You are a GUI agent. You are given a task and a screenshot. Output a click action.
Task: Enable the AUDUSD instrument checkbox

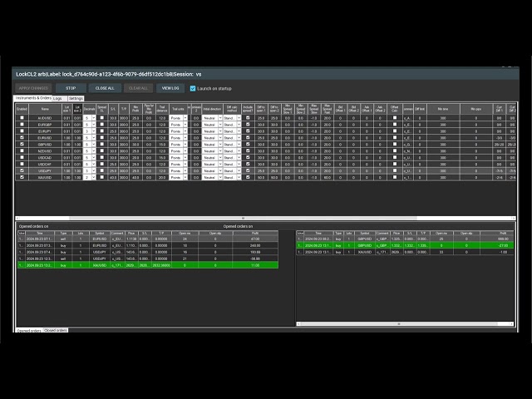point(22,118)
